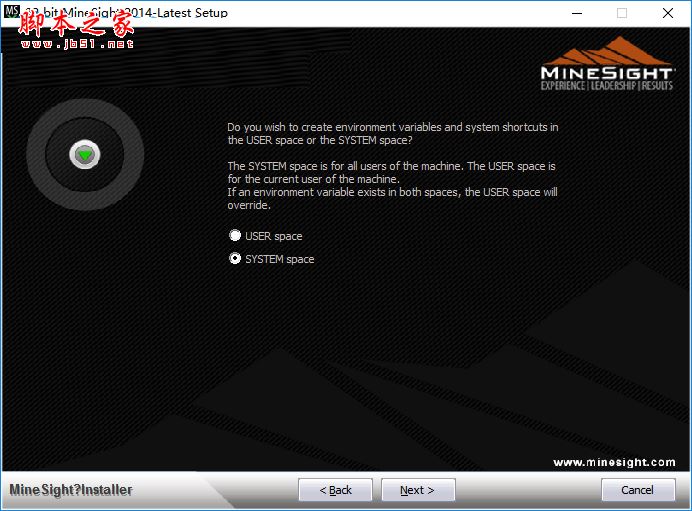The image size is (692, 511).
Task: Go to the Next setup step
Action: 417,490
